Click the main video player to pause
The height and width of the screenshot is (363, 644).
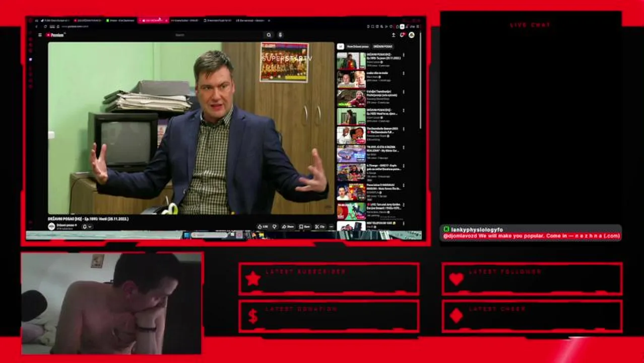190,128
